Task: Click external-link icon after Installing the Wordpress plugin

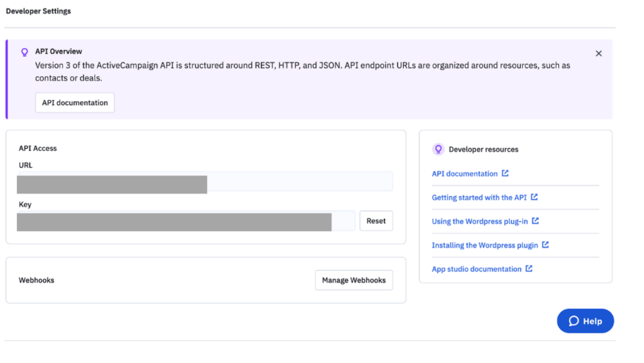Action: click(x=545, y=245)
